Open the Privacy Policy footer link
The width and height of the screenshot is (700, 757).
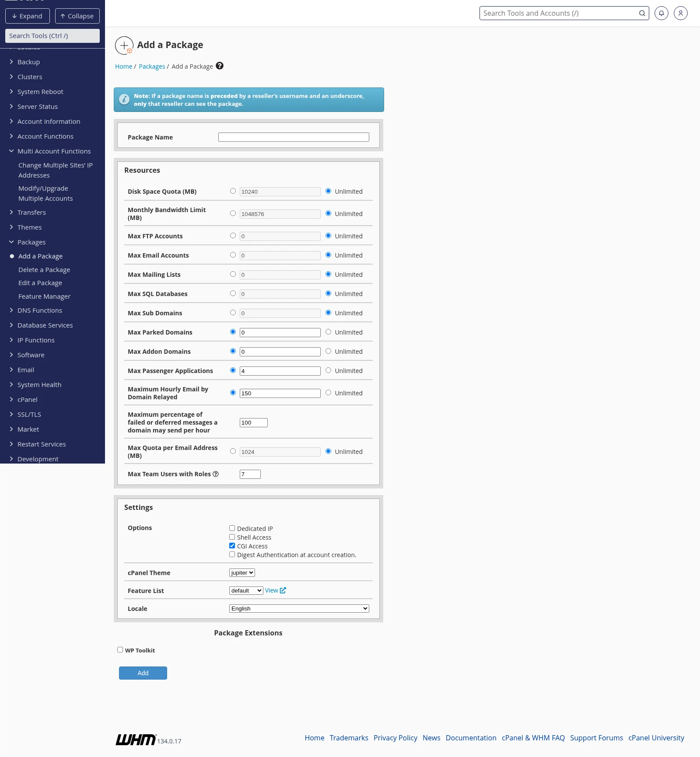click(x=395, y=738)
